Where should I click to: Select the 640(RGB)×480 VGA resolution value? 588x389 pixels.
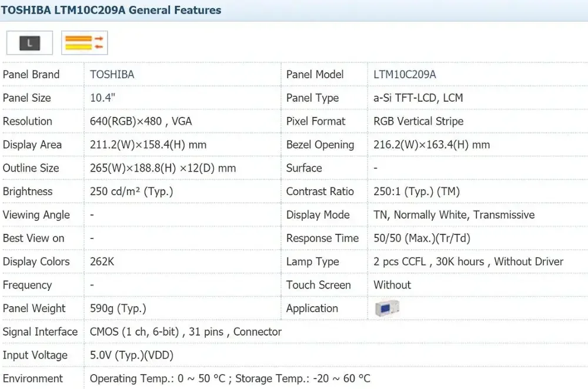pos(141,122)
